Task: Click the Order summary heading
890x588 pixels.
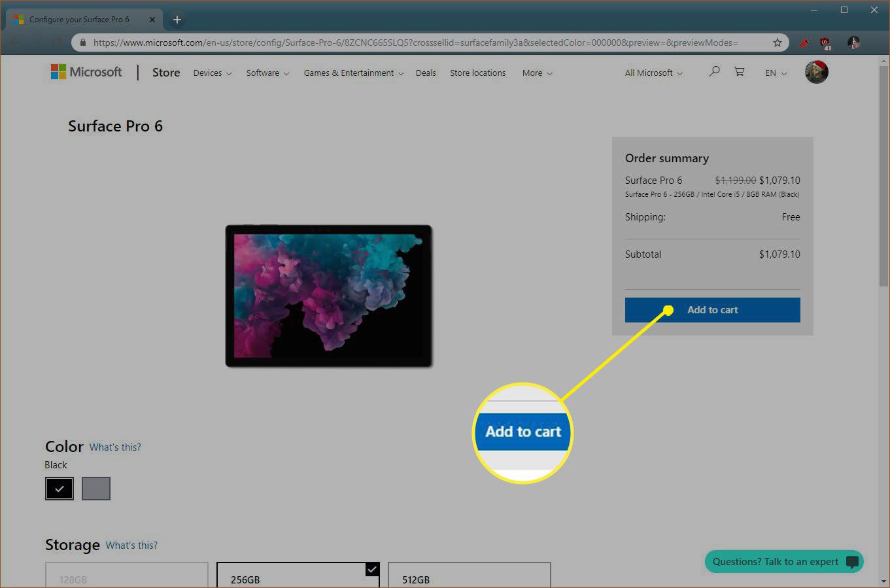Action: (667, 158)
